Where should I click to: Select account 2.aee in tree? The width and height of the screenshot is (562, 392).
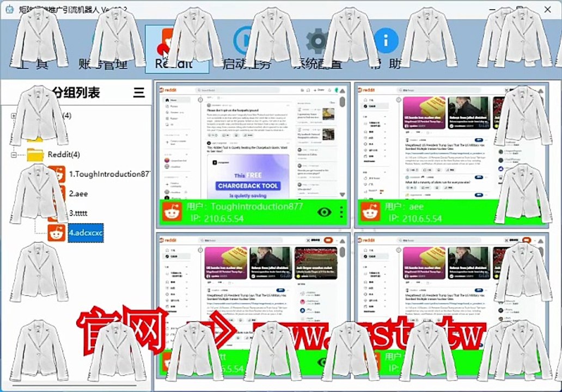pos(78,193)
